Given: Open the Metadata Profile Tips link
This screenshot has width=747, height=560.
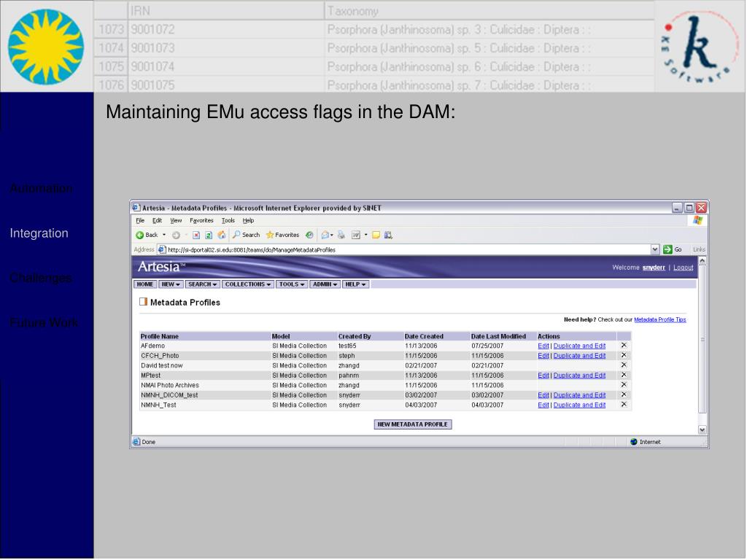Looking at the screenshot, I should point(660,320).
